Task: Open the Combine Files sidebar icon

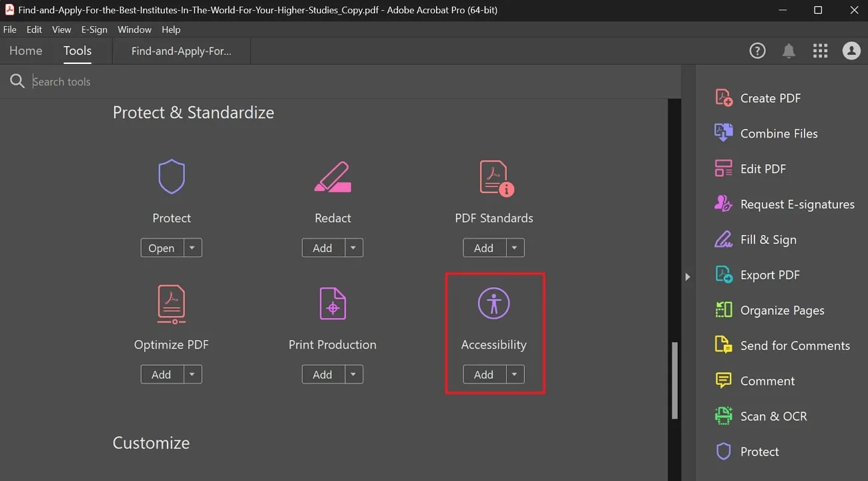Action: tap(723, 133)
